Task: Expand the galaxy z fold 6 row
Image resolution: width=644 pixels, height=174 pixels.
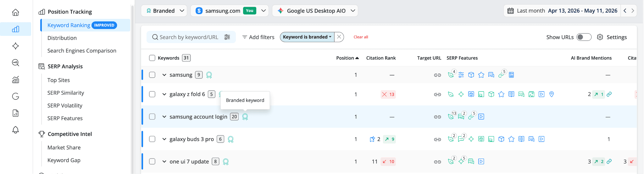Action: (x=164, y=94)
